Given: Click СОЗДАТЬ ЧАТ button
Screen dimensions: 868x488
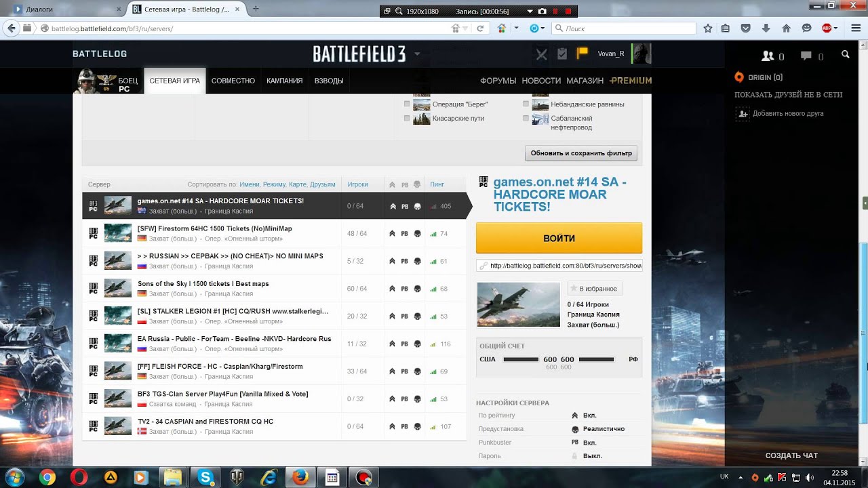Looking at the screenshot, I should pos(791,455).
